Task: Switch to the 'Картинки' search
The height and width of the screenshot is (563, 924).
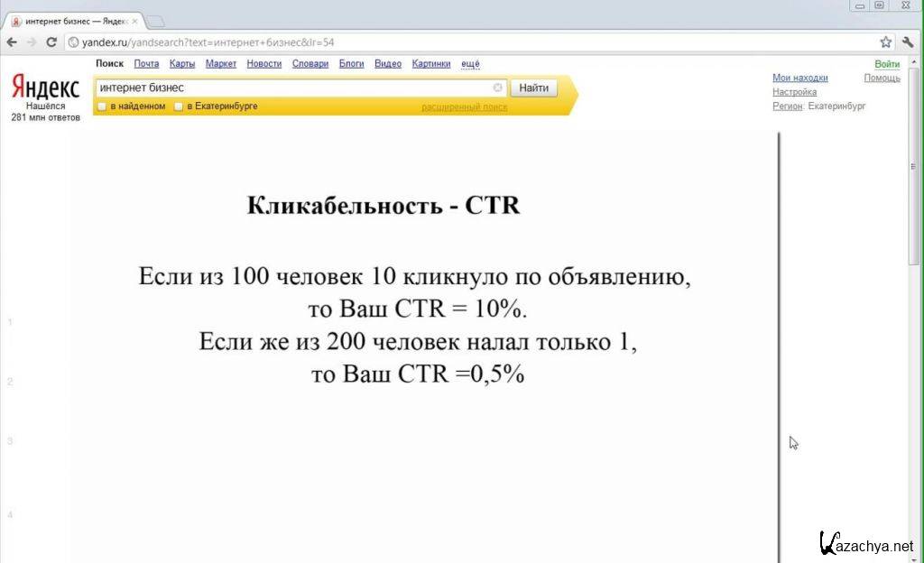Action: pos(431,64)
